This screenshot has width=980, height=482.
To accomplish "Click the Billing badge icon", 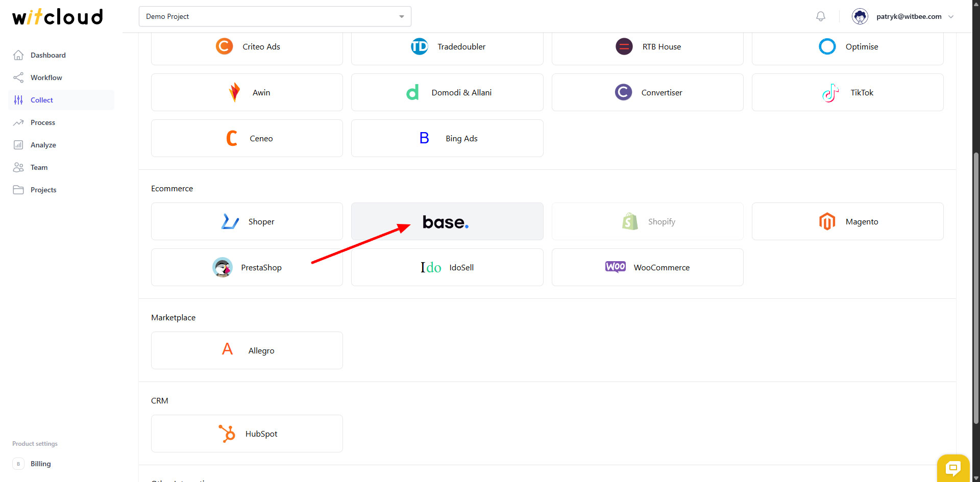I will click(x=18, y=464).
